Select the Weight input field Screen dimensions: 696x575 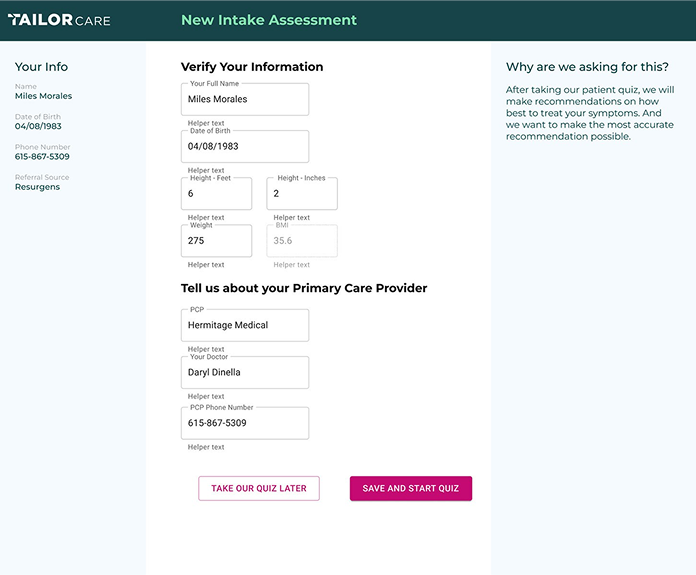point(217,241)
